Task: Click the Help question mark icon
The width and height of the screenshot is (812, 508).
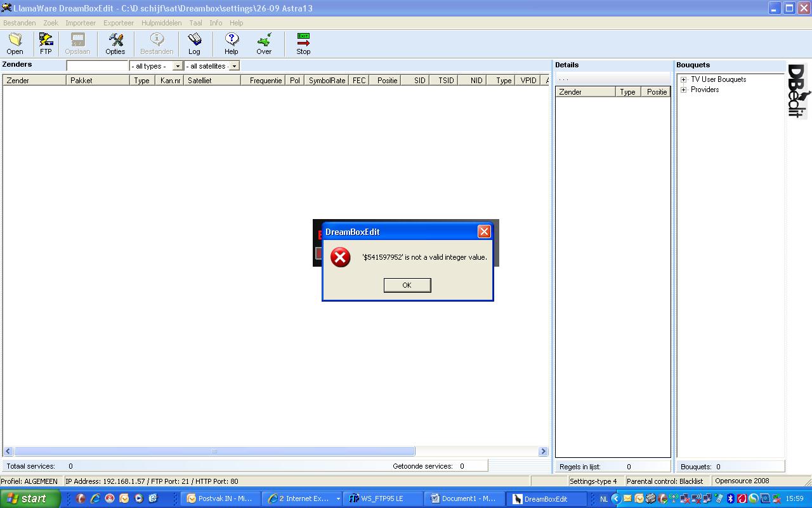Action: [x=232, y=44]
